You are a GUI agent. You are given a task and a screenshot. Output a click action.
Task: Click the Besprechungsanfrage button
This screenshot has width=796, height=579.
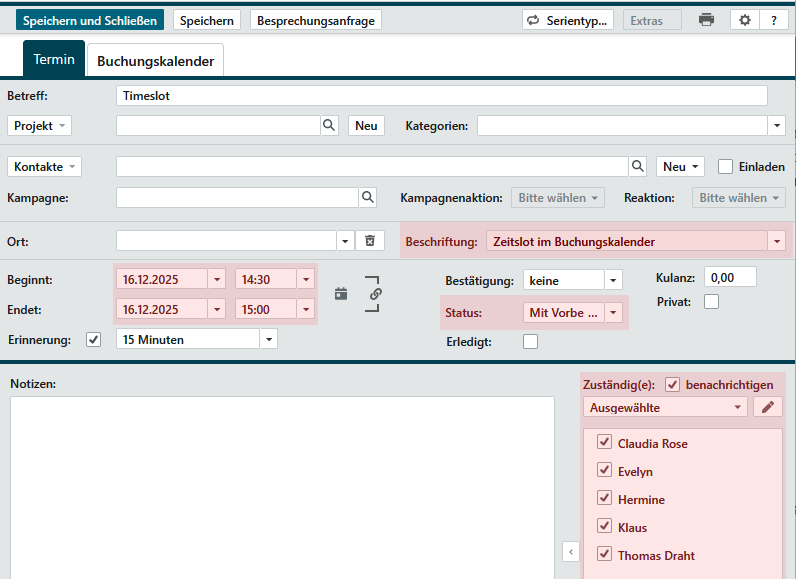click(x=316, y=20)
